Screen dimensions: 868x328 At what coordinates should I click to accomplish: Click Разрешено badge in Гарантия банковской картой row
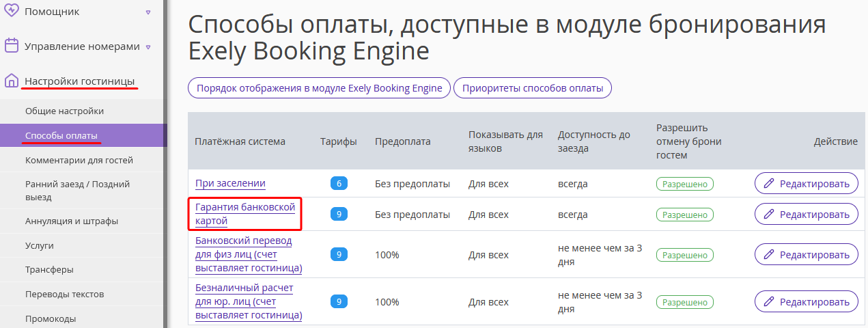click(684, 215)
